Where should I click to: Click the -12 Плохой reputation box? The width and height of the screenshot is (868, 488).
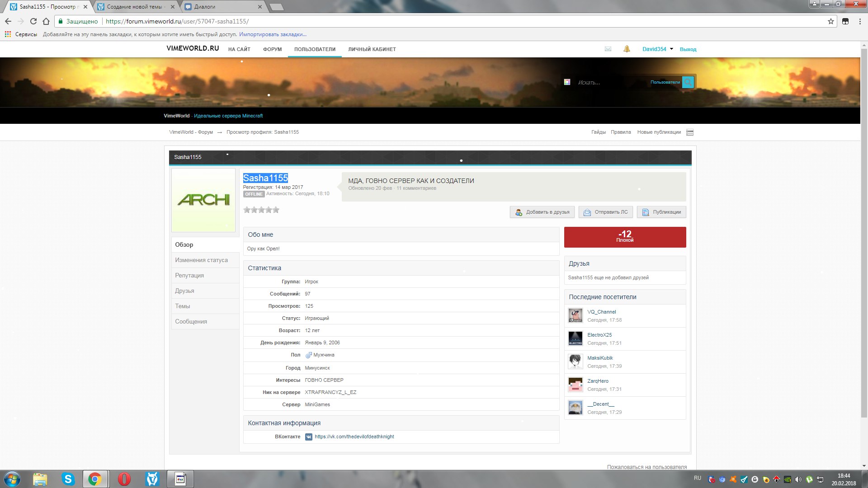click(625, 237)
